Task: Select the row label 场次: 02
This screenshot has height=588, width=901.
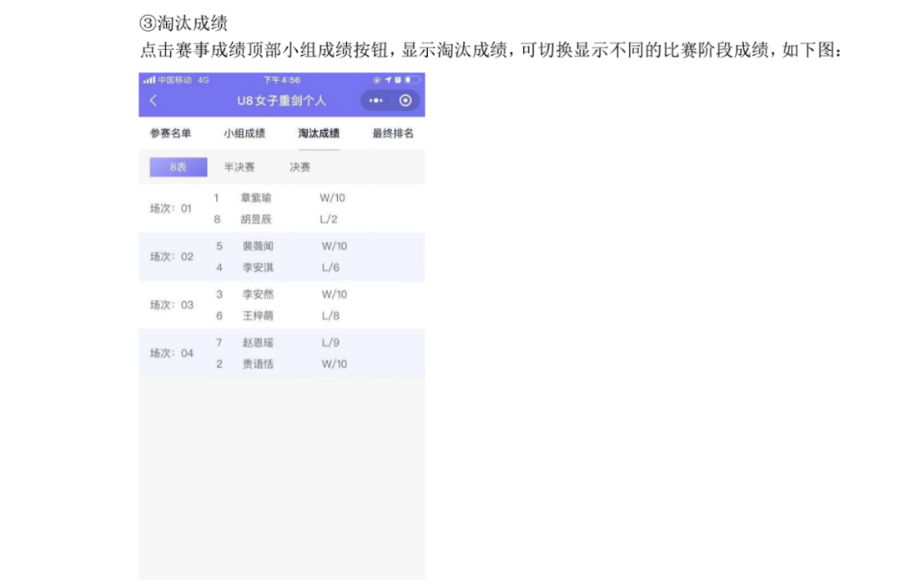Action: pyautogui.click(x=172, y=257)
